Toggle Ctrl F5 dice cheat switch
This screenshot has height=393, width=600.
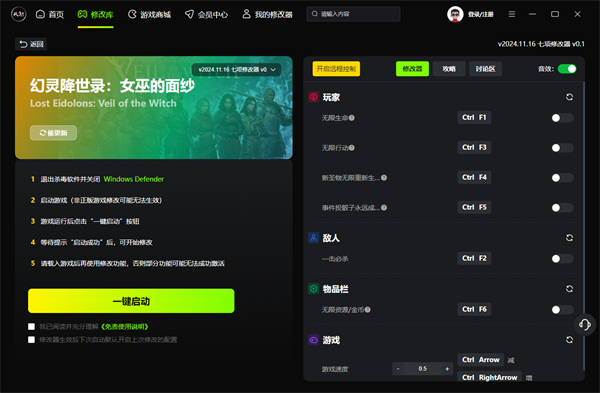pyautogui.click(x=562, y=207)
